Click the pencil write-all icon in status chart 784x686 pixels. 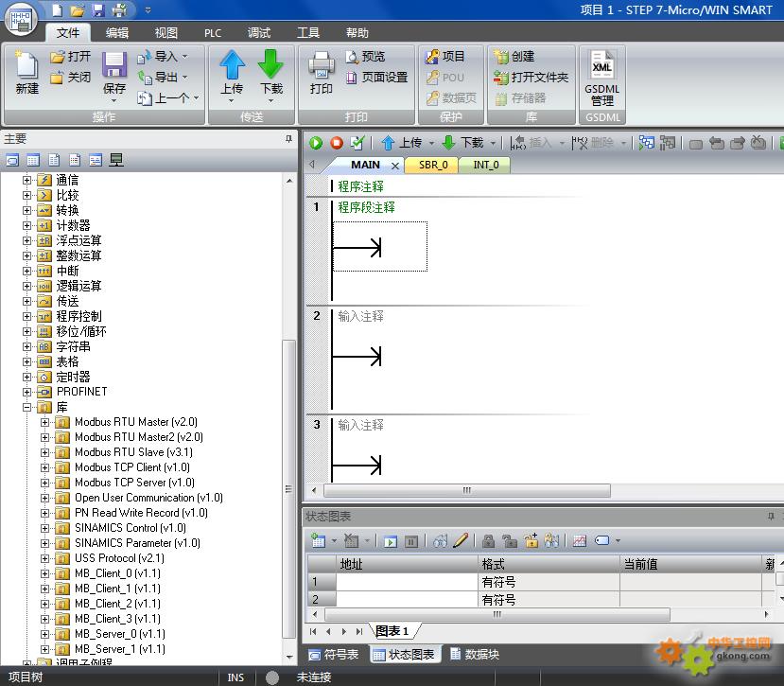click(460, 540)
